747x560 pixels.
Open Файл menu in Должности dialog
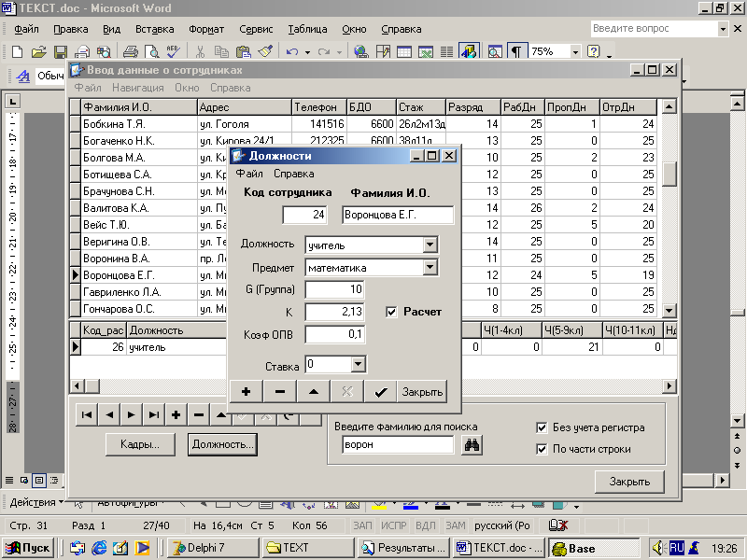pos(249,174)
